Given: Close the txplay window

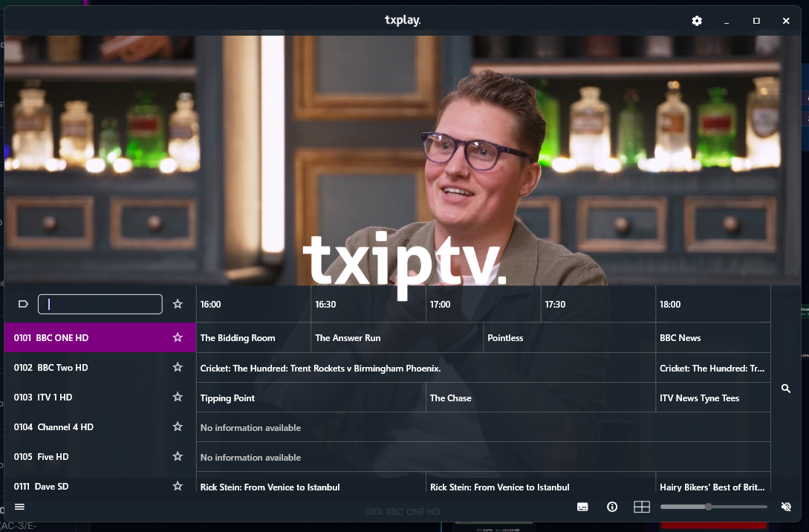Looking at the screenshot, I should click(x=786, y=21).
